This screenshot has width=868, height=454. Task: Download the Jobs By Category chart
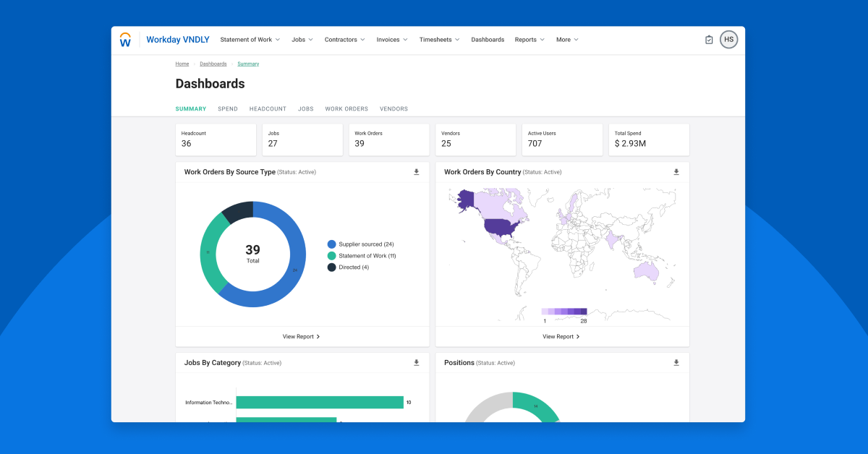pyautogui.click(x=416, y=362)
